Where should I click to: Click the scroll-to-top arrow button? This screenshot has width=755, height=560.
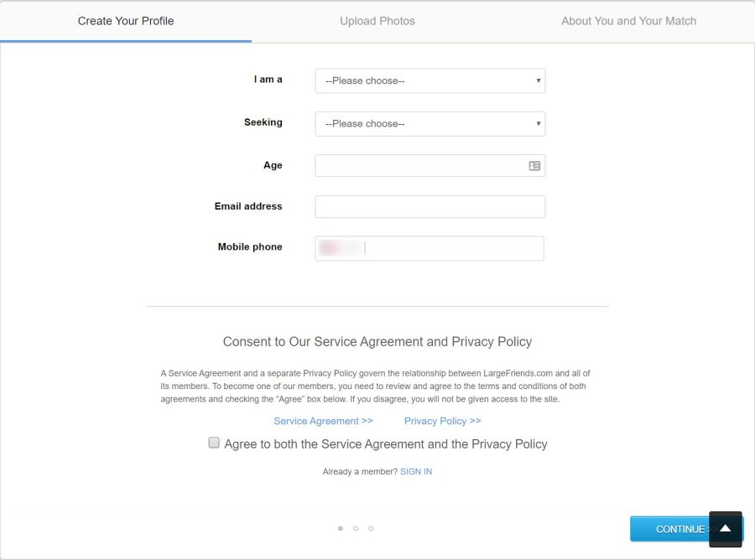[x=726, y=529]
